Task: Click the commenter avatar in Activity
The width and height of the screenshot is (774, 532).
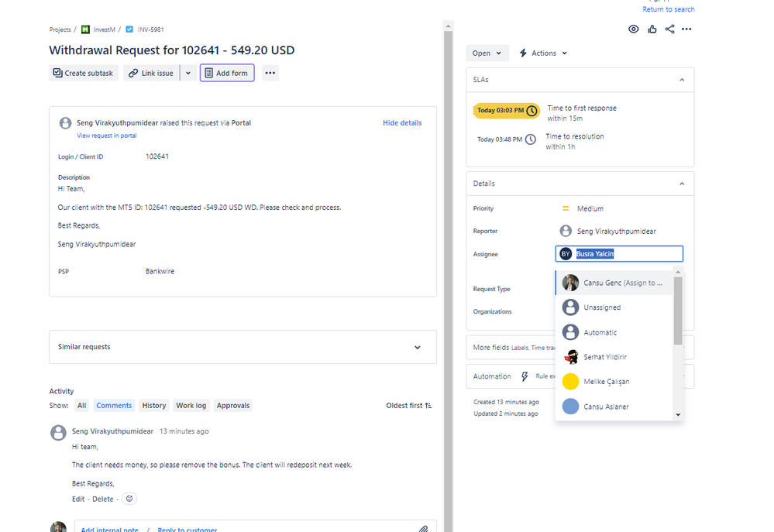Action: [x=58, y=433]
